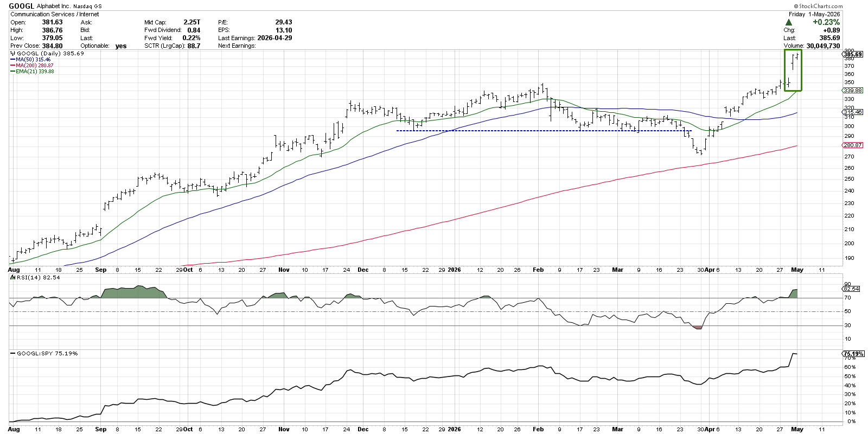
Task: Click the Ask label in the quote header
Action: [x=86, y=22]
